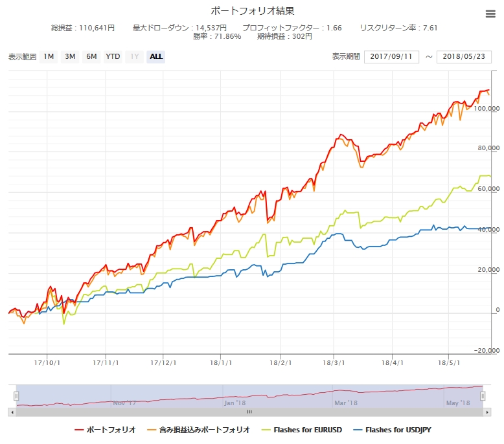504x444 pixels.
Task: Open the chart hamburger context menu
Action: click(x=490, y=14)
